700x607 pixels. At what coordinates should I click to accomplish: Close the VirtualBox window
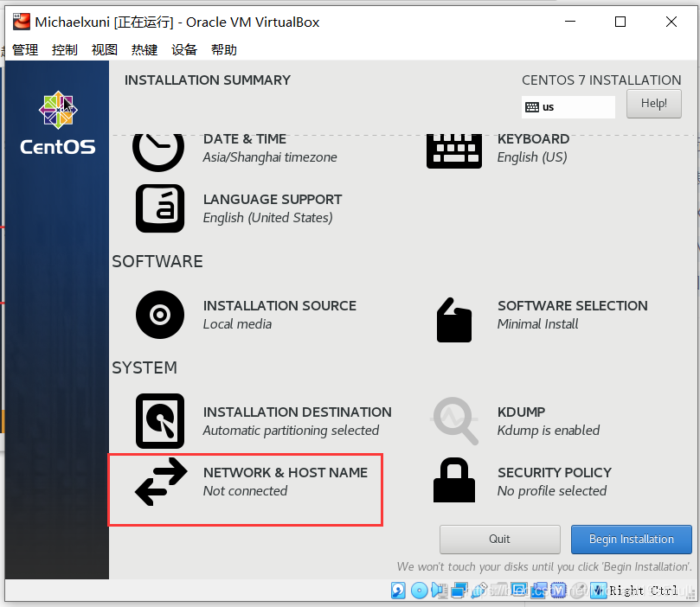671,22
